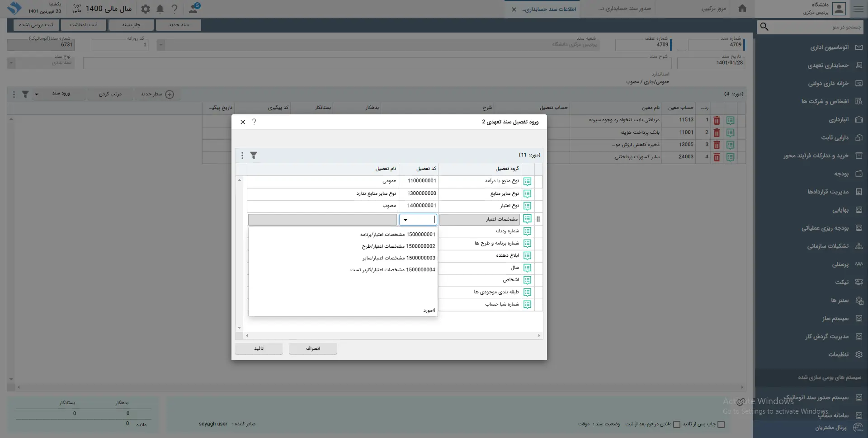Viewport: 868px width, 438px height.
Task: Open the حسابداری تعهدی menu item
Action: click(x=828, y=66)
